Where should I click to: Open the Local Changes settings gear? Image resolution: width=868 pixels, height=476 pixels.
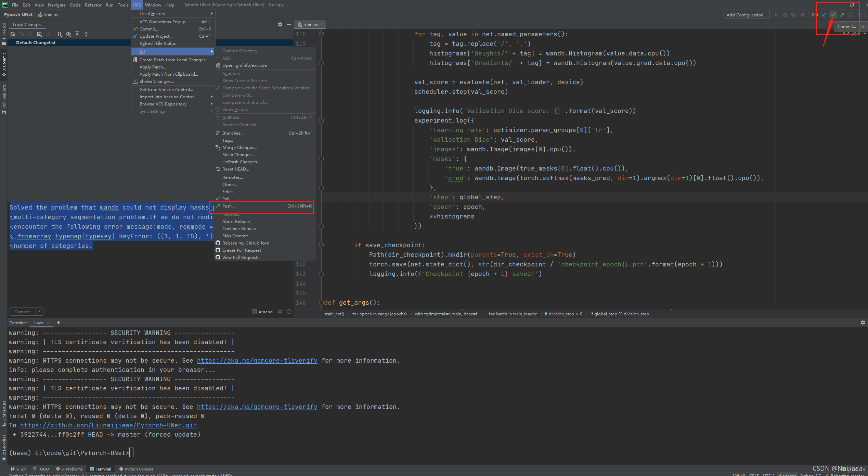pos(280,24)
